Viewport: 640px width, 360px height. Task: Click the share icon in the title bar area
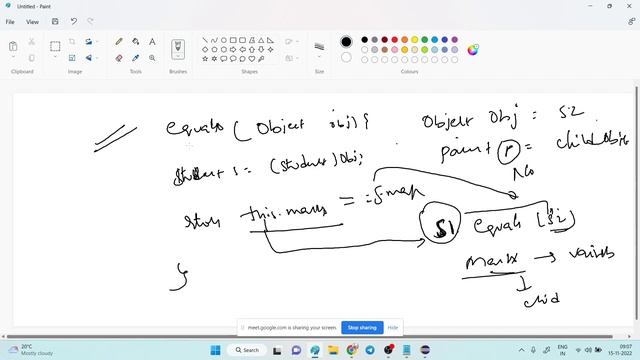631,22
